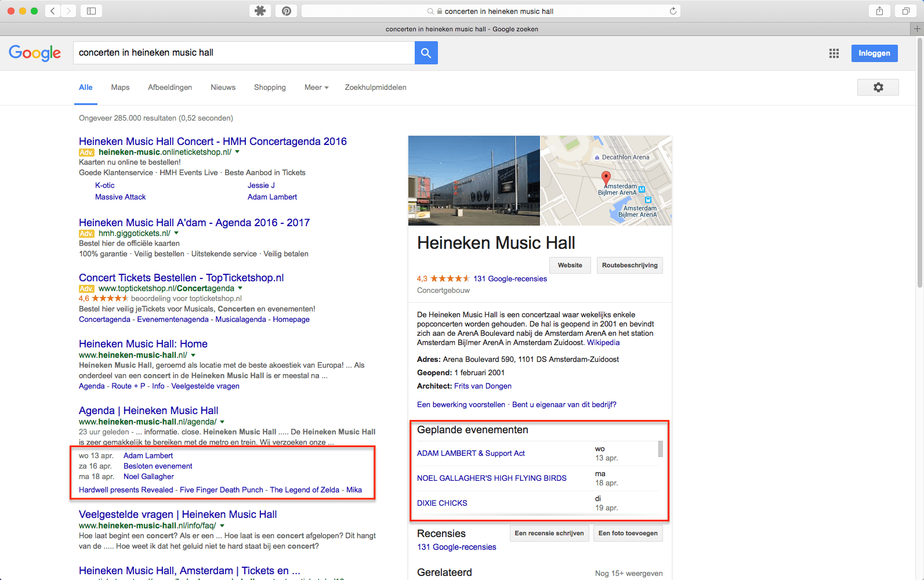Show all tabs overview in Safari
The height and width of the screenshot is (580, 924).
[x=905, y=11]
